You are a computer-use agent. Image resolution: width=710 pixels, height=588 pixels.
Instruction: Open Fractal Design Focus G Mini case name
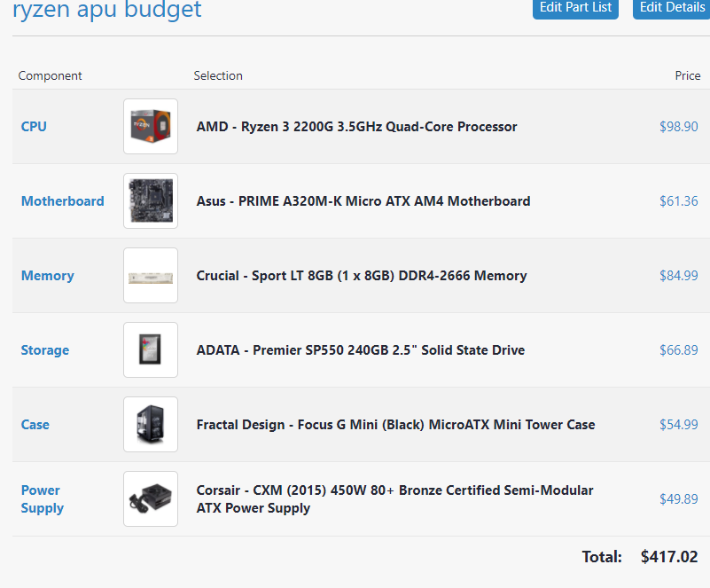click(x=395, y=425)
